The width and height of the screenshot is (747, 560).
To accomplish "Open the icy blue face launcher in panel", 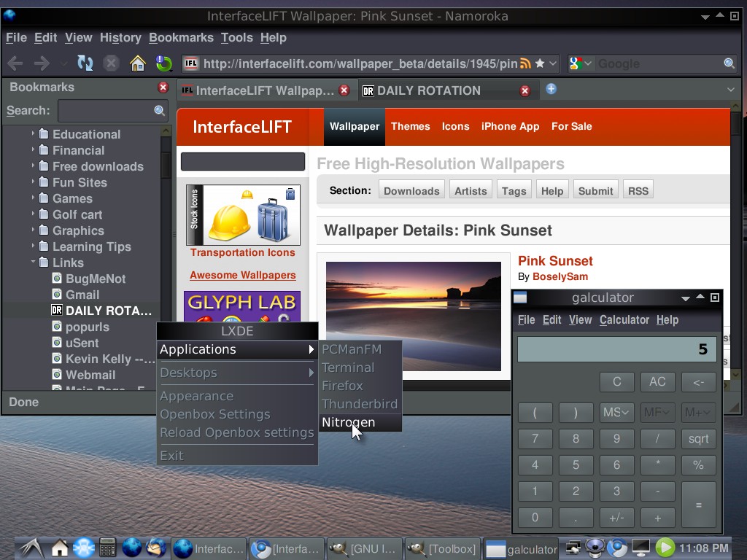I will pyautogui.click(x=83, y=548).
